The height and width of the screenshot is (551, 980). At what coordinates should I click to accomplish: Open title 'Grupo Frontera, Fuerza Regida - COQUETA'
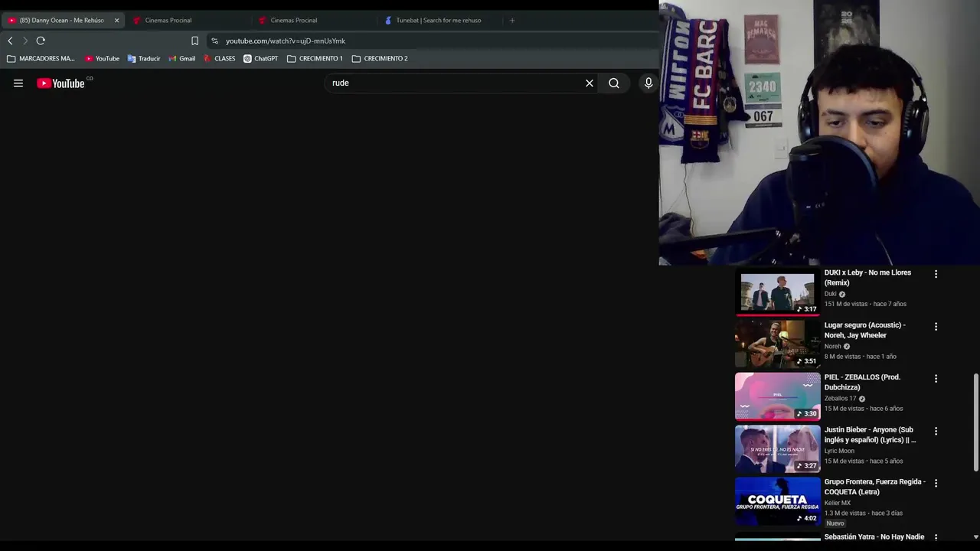874,487
